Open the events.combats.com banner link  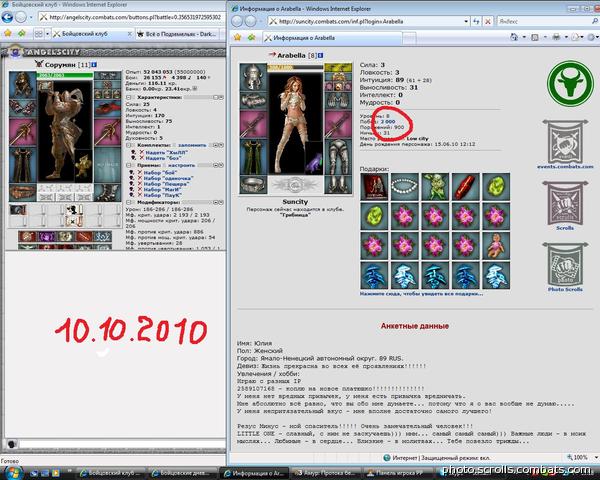click(565, 144)
